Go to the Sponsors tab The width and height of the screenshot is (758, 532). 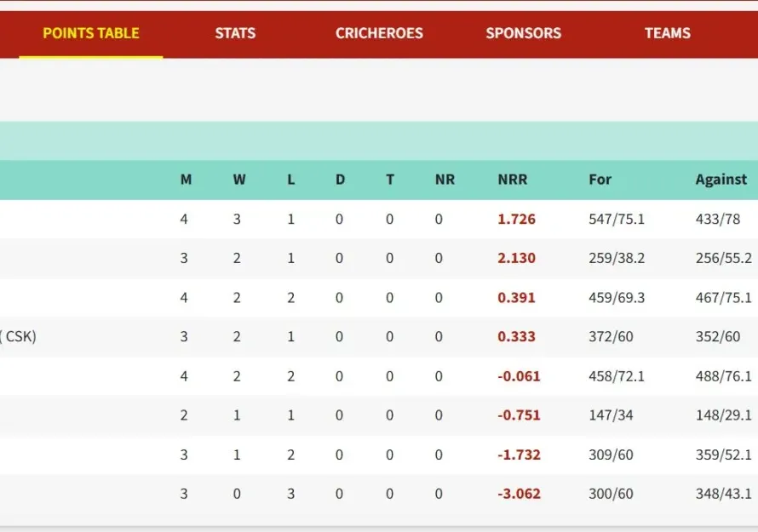pos(524,33)
